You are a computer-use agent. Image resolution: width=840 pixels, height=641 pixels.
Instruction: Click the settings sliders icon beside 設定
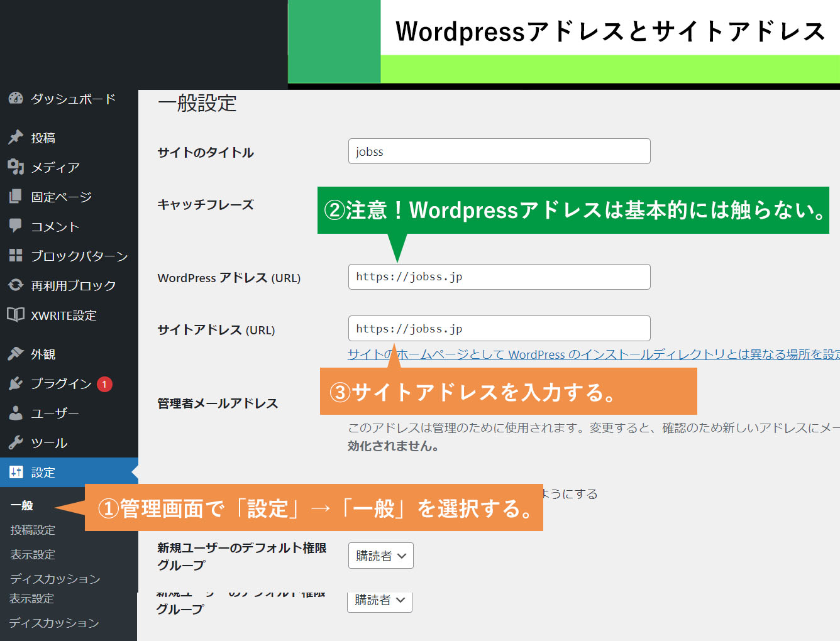click(16, 472)
